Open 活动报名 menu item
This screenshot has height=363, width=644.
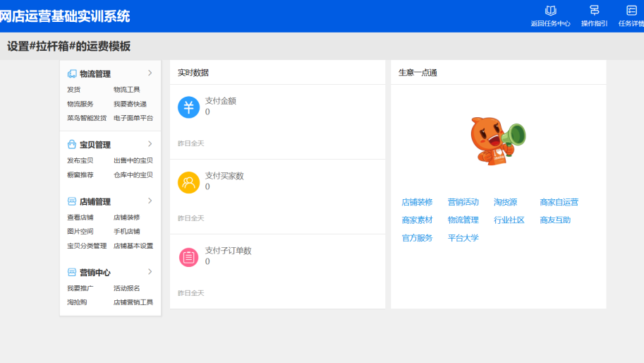[126, 288]
